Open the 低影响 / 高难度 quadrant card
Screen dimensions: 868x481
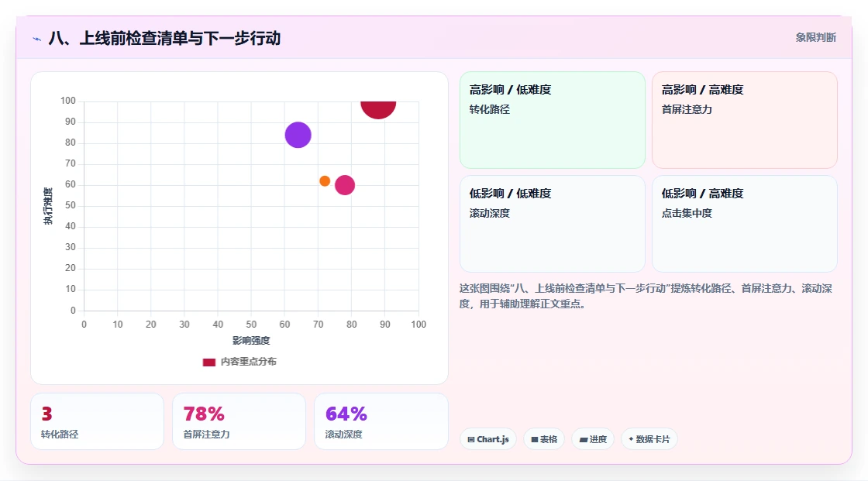click(x=745, y=224)
